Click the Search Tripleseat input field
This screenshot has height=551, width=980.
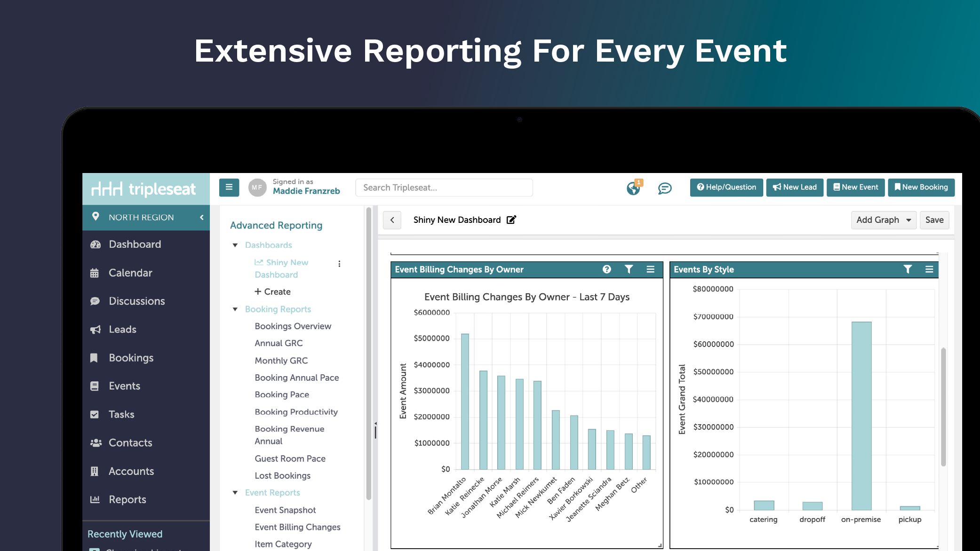tap(444, 188)
